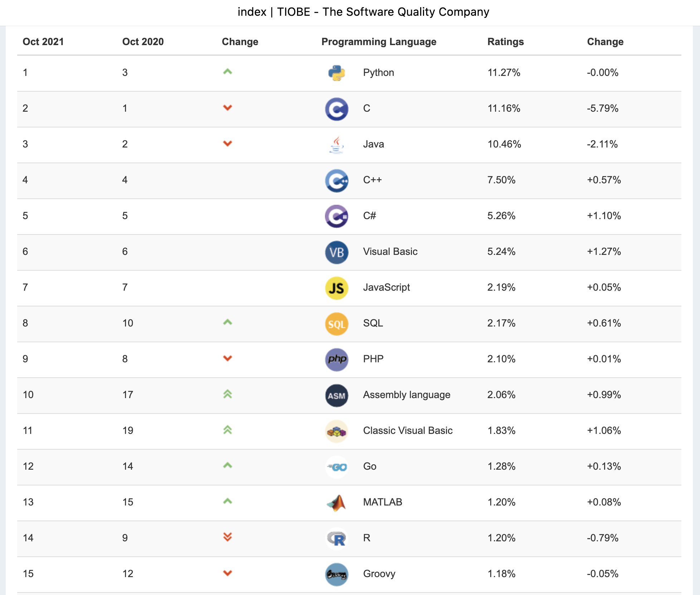
Task: Click the Groovy logo icon
Action: (336, 574)
